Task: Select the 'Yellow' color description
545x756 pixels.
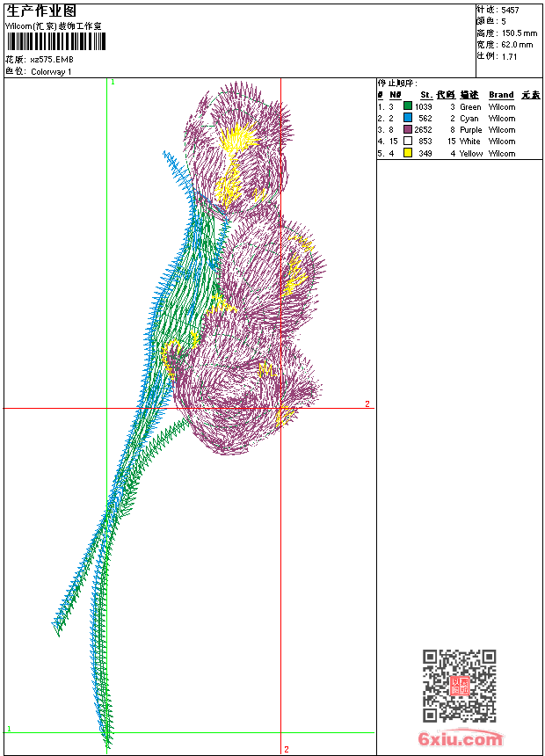Action: click(x=471, y=154)
